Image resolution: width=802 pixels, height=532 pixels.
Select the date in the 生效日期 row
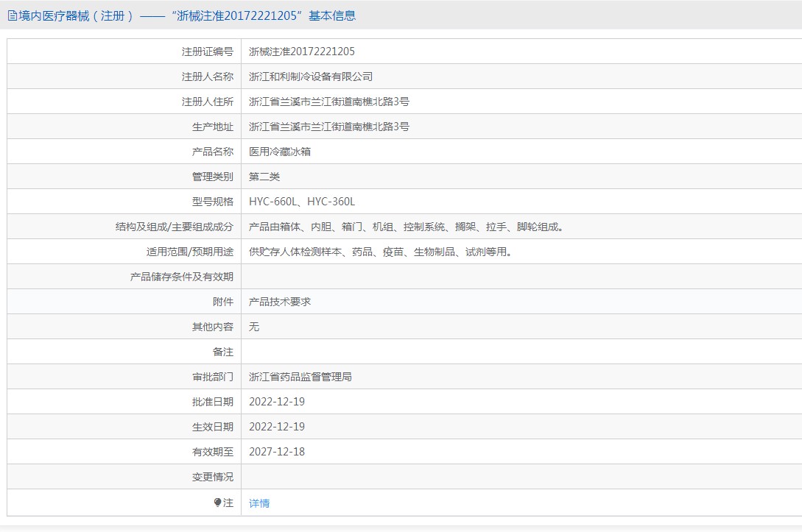click(277, 428)
